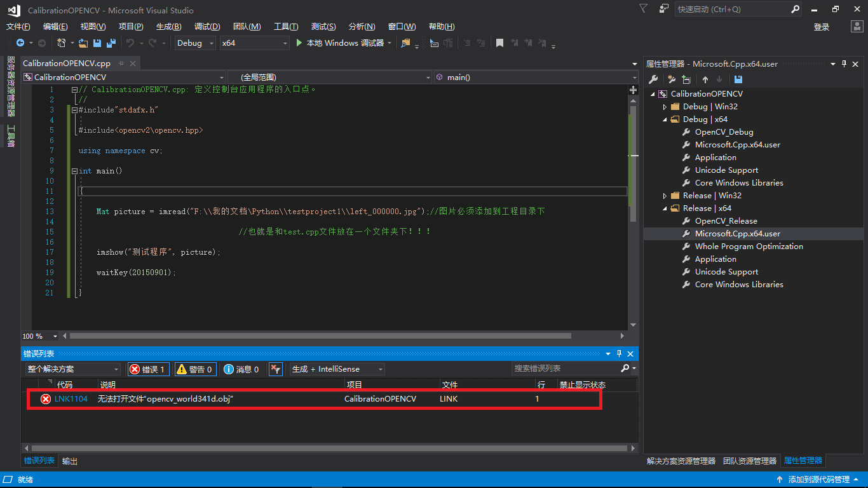
Task: Close the CalibrationOPENCV.cpp tab
Action: [x=133, y=64]
